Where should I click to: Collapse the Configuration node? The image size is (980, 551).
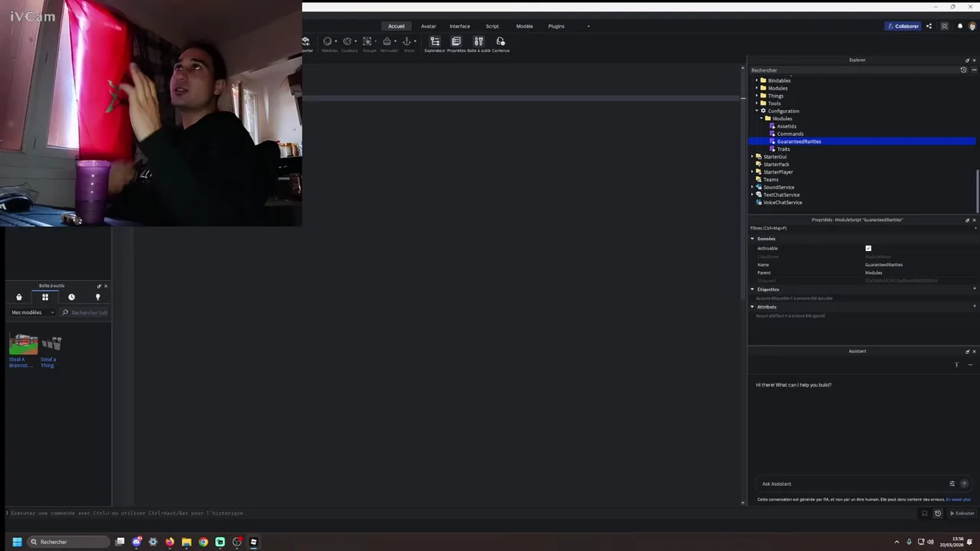pos(757,111)
